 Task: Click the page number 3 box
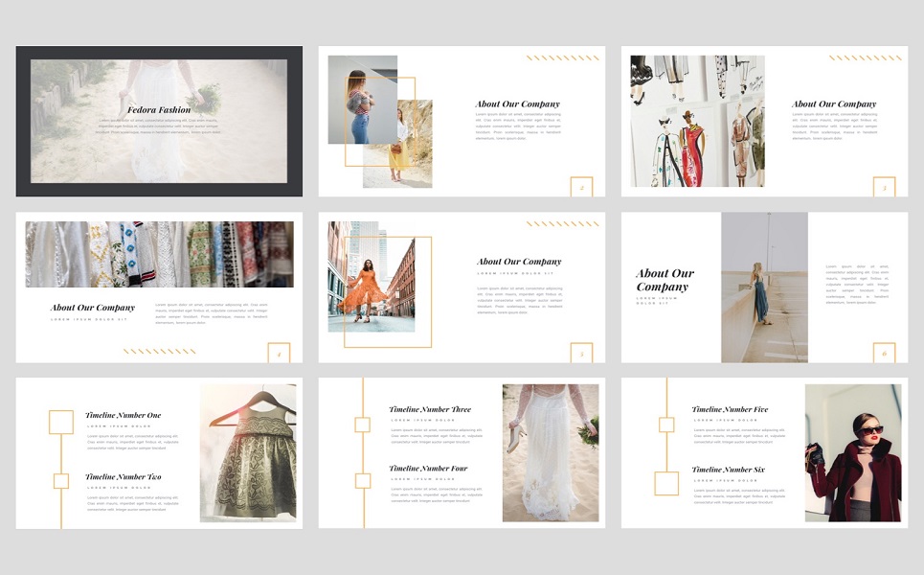(884, 187)
